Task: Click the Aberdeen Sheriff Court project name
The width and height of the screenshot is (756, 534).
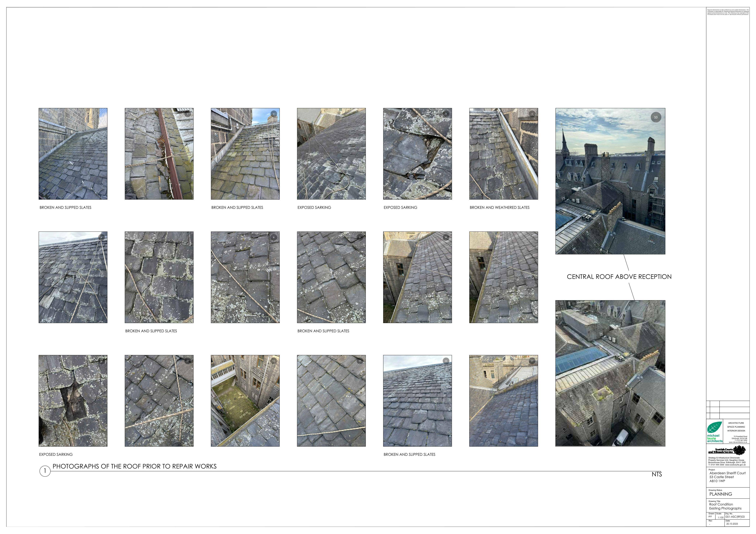Action: pos(728,473)
